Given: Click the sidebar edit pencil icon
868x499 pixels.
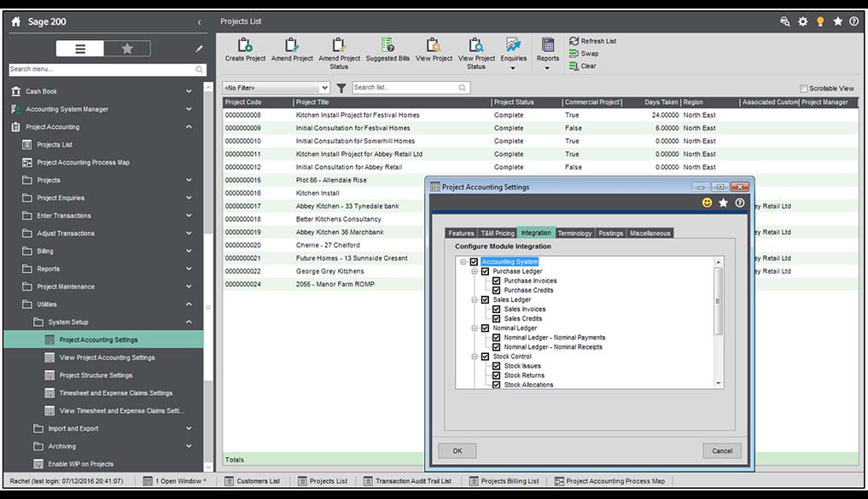Looking at the screenshot, I should click(199, 49).
